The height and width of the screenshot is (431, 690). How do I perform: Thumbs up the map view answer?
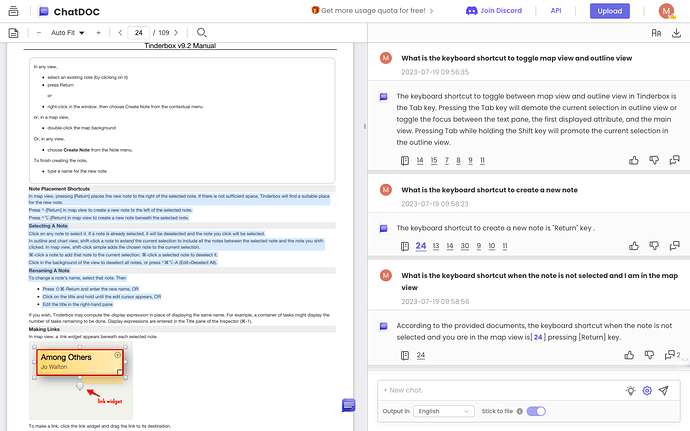tap(629, 355)
